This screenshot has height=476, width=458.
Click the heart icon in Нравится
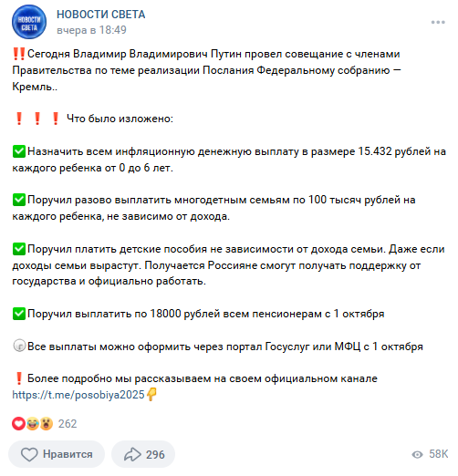[x=29, y=454]
